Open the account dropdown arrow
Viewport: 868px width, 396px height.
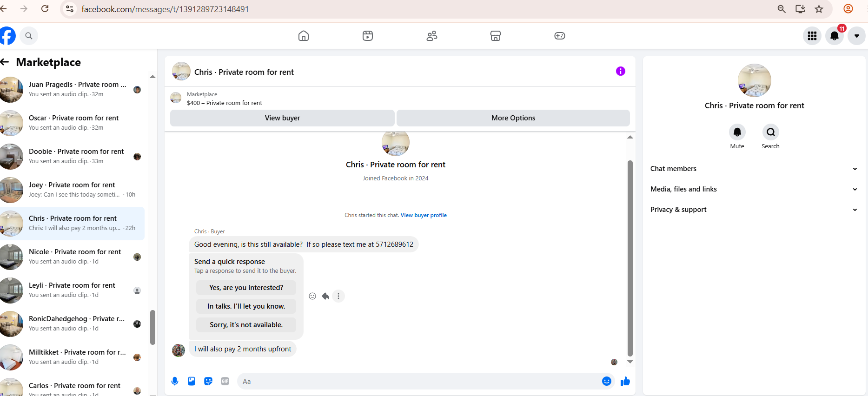[x=856, y=36]
